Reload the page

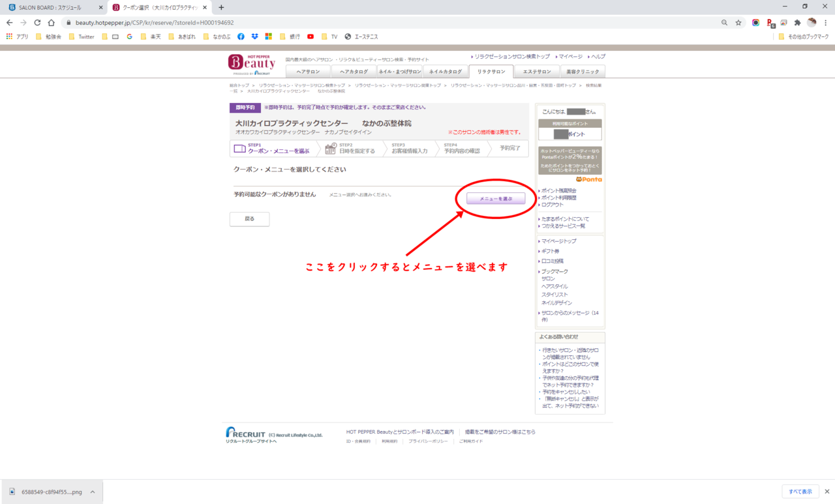pyautogui.click(x=37, y=22)
